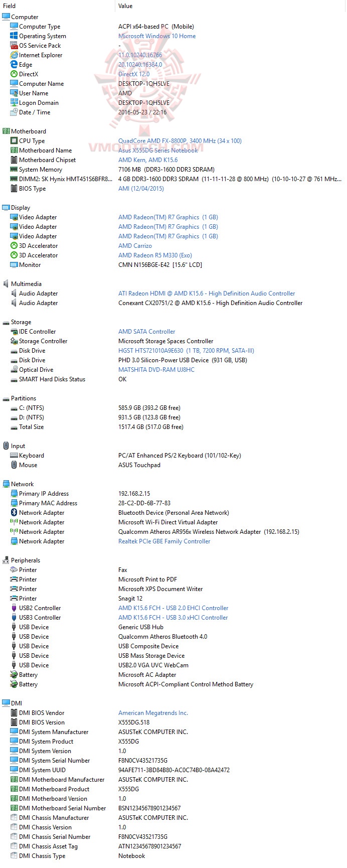
Task: Select the USB2.0 VGA UVC WebCam value
Action: [153, 665]
